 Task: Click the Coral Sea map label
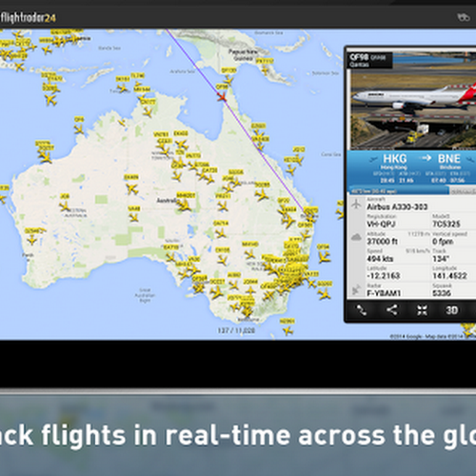[x=331, y=154]
